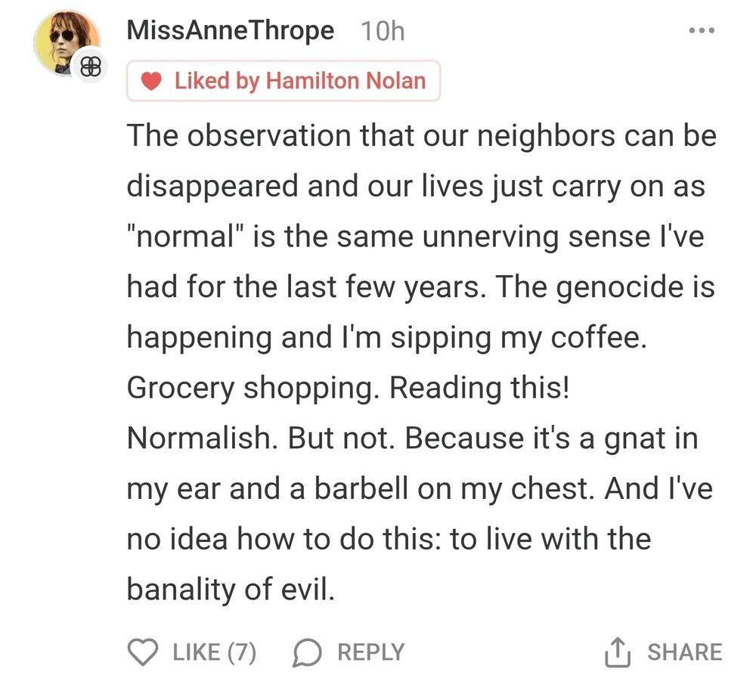Open MissAnneThrope's profile via the username
This screenshot has height=700, width=756.
tap(230, 30)
